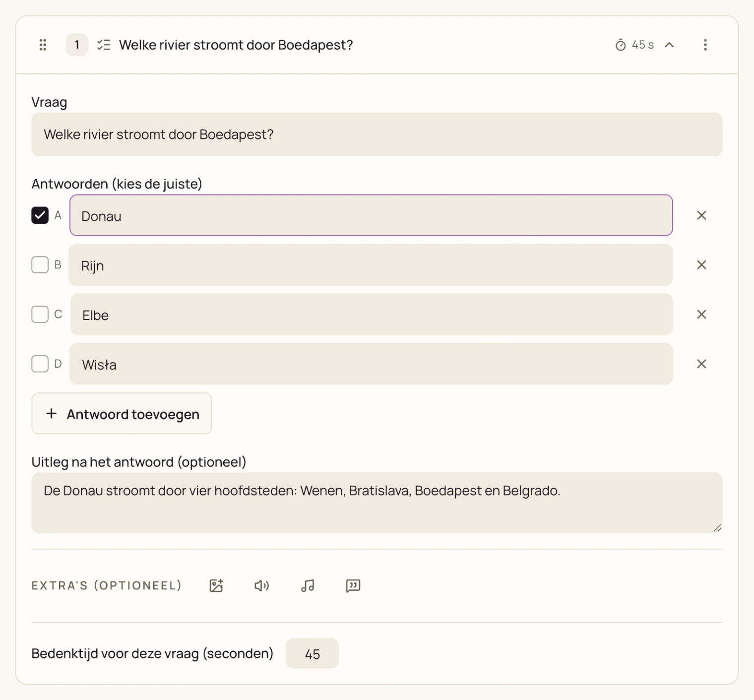Click the stopwatch icon showing 45 s
754x700 pixels.
tap(621, 45)
